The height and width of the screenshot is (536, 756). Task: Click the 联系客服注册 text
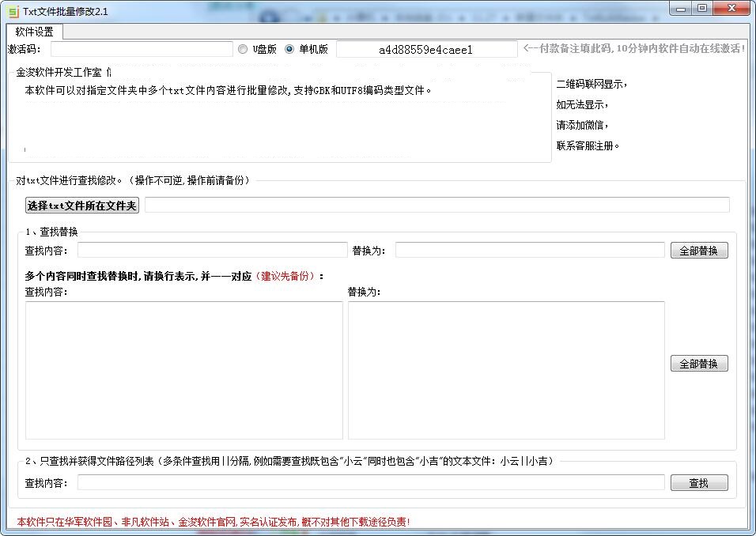click(x=588, y=146)
